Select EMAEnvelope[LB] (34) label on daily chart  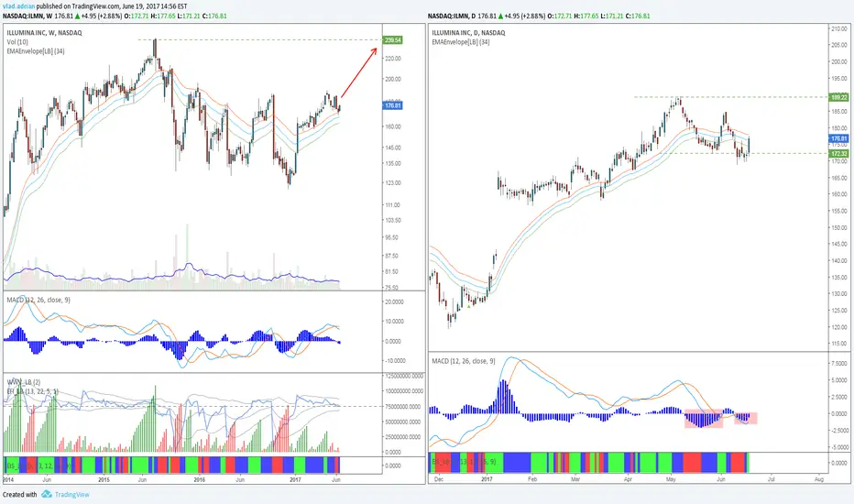pyautogui.click(x=461, y=42)
